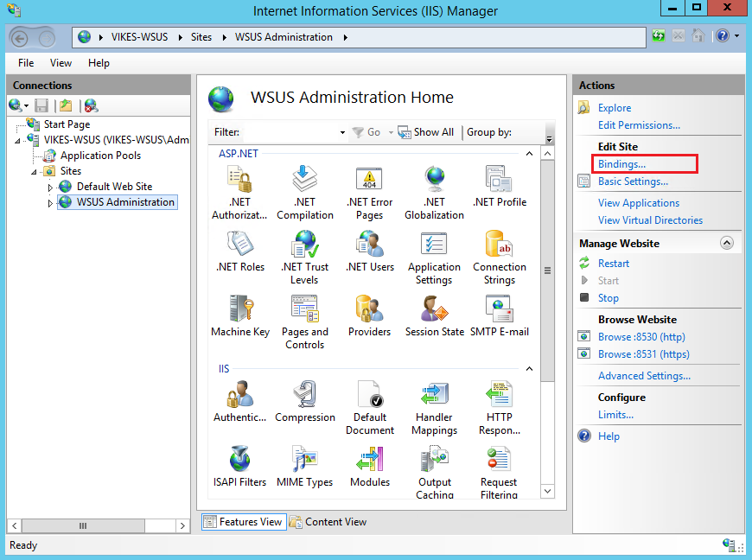The image size is (752, 560).
Task: Open the MIME Types feature
Action: pyautogui.click(x=304, y=460)
